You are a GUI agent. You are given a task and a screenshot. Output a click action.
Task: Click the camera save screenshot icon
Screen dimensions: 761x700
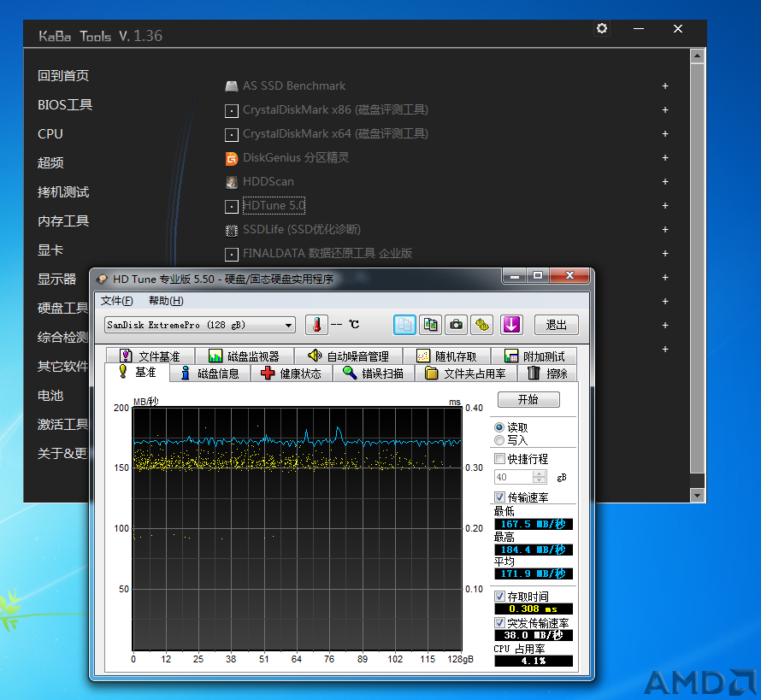click(457, 325)
